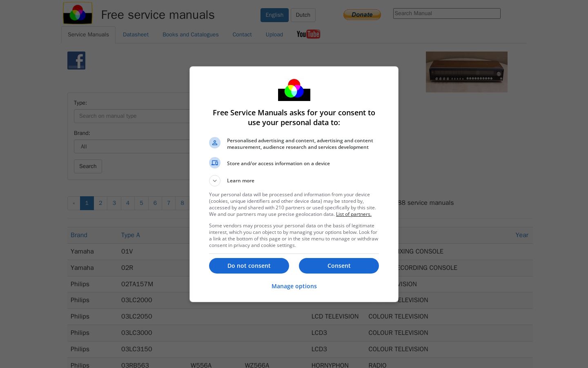The width and height of the screenshot is (588, 368).
Task: Click the vintage radio receiver thumbnail
Action: tap(467, 72)
